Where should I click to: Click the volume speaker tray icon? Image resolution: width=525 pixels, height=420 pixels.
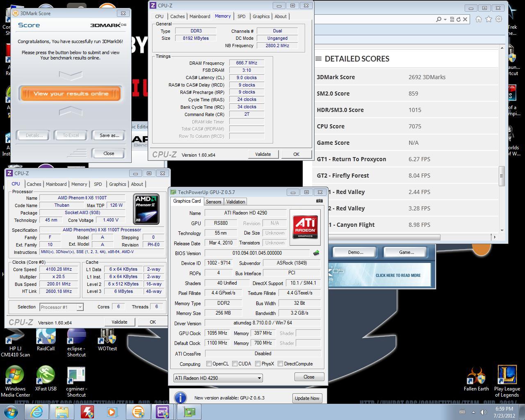[x=483, y=412]
